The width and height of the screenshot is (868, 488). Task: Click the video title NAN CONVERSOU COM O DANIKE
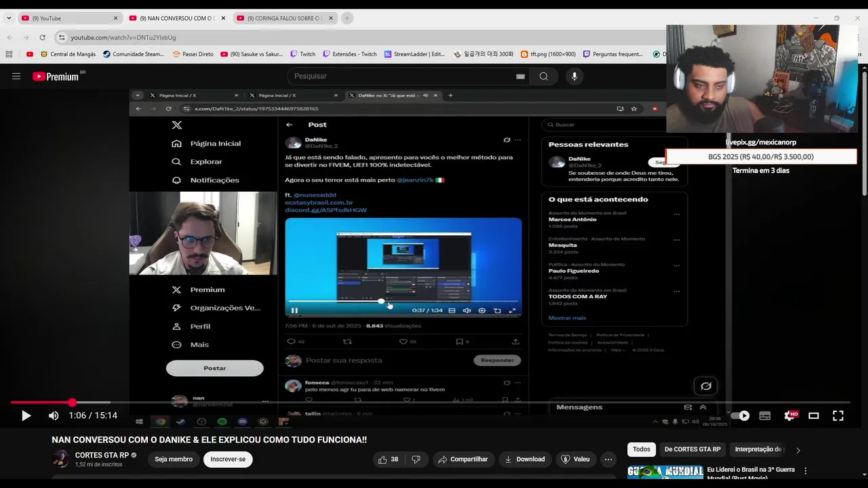pyautogui.click(x=209, y=440)
